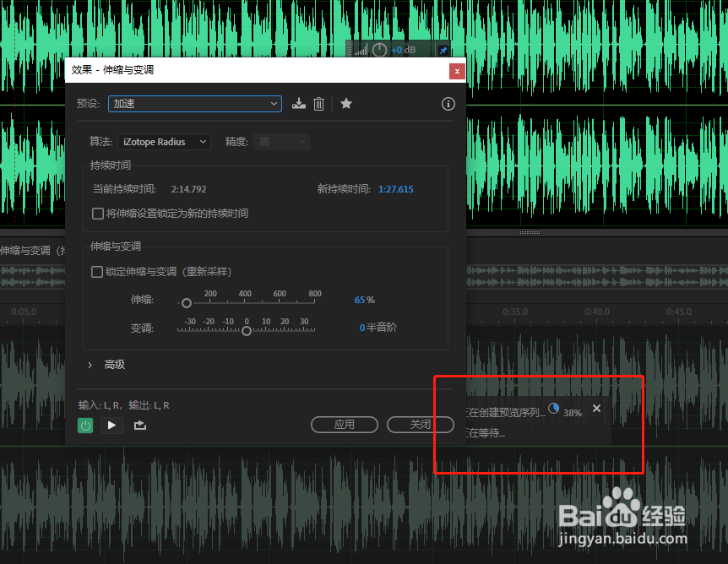Click export/loop preview icon beside play

point(140,426)
